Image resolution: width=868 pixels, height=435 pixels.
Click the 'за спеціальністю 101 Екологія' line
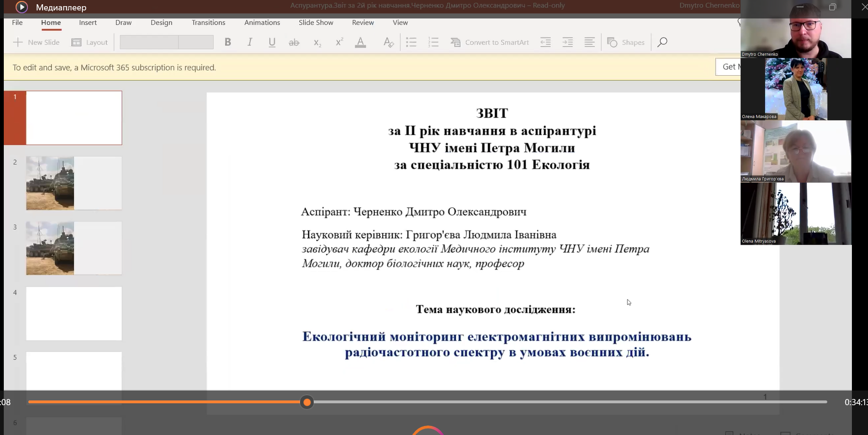492,165
